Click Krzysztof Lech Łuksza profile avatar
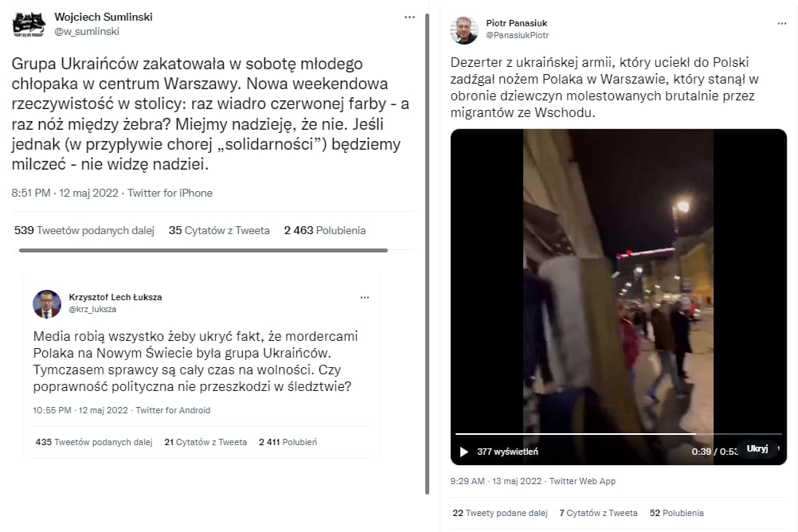 point(47,303)
